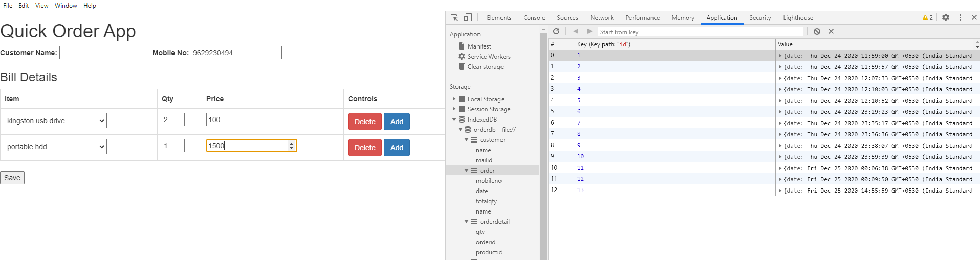This screenshot has height=260, width=980.
Task: Expand the Local Storage tree node
Action: point(454,99)
